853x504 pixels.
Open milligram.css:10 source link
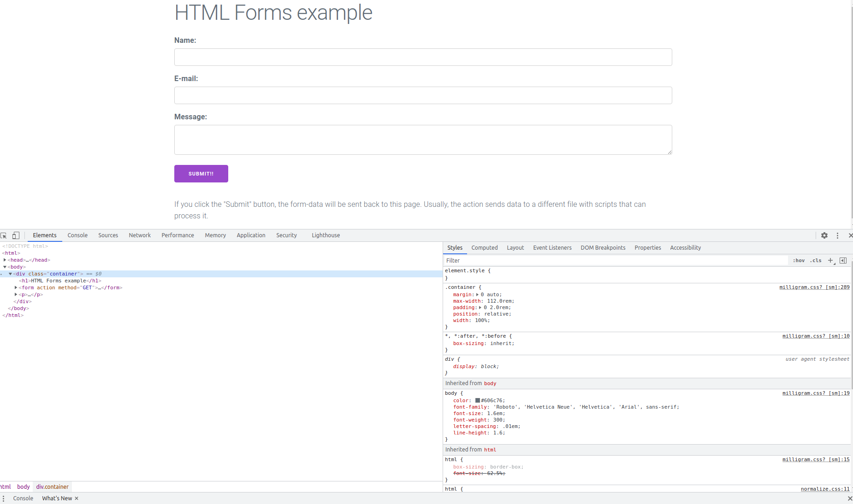click(816, 336)
